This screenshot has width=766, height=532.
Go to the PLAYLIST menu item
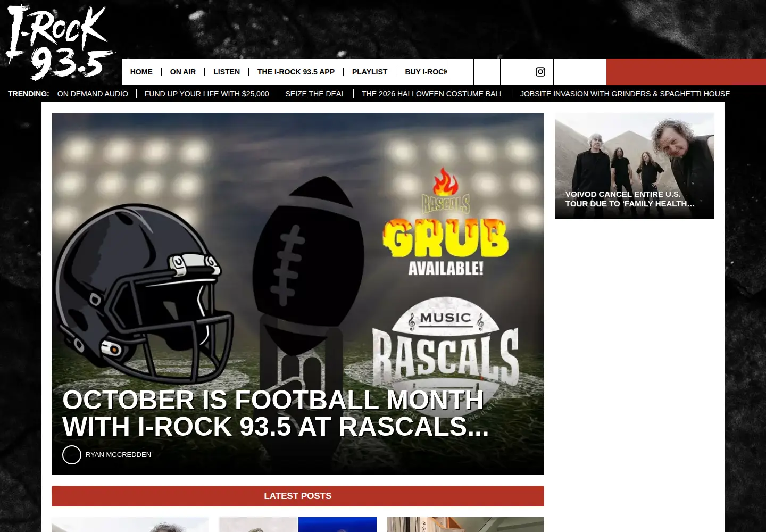click(370, 72)
